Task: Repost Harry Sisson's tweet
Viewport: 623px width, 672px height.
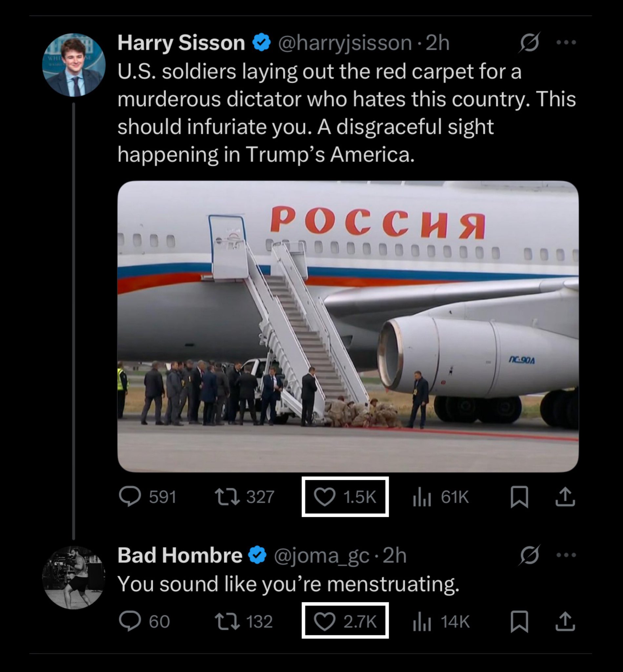Action: pyautogui.click(x=227, y=497)
